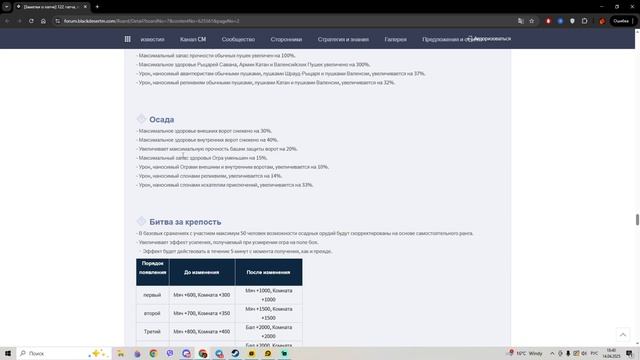Open the shield extension icon
The image size is (640, 360).
(572, 21)
